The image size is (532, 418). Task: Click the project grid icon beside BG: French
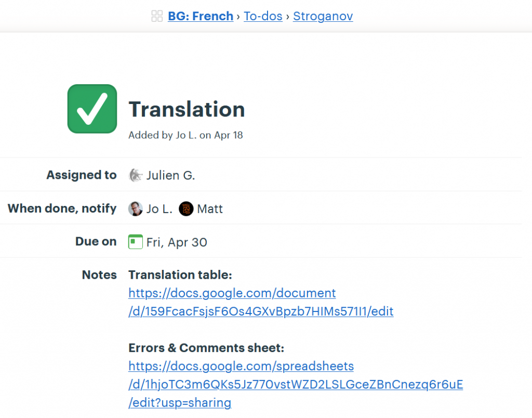157,16
